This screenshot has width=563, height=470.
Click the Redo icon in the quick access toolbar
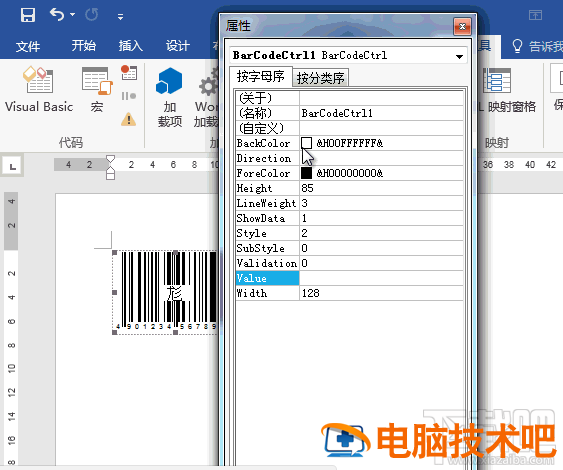click(x=92, y=15)
